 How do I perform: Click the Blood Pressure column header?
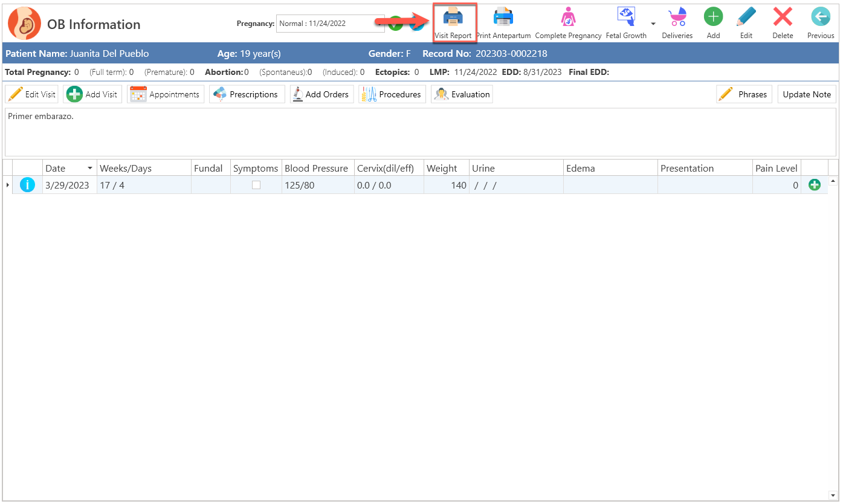pyautogui.click(x=318, y=168)
